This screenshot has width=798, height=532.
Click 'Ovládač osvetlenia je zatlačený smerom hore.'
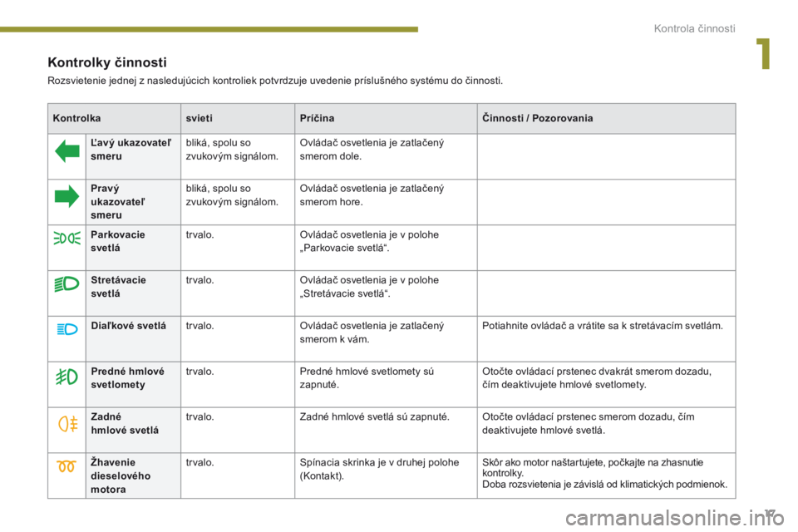click(372, 195)
